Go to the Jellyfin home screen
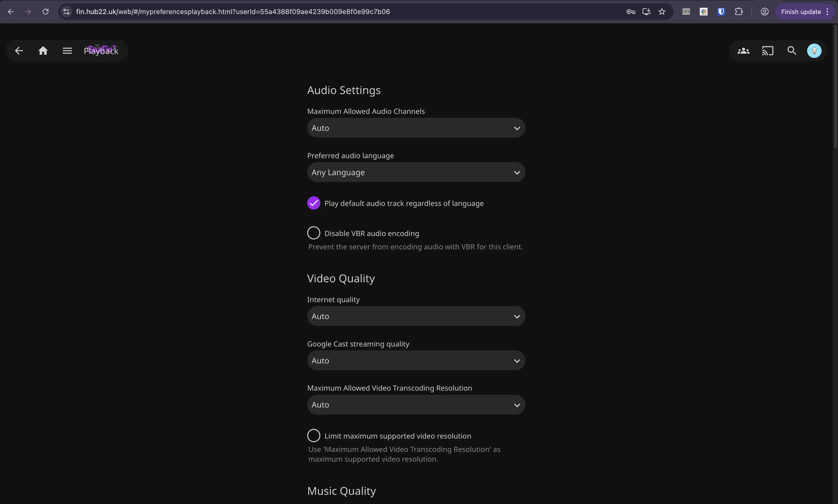The width and height of the screenshot is (838, 504). point(43,50)
